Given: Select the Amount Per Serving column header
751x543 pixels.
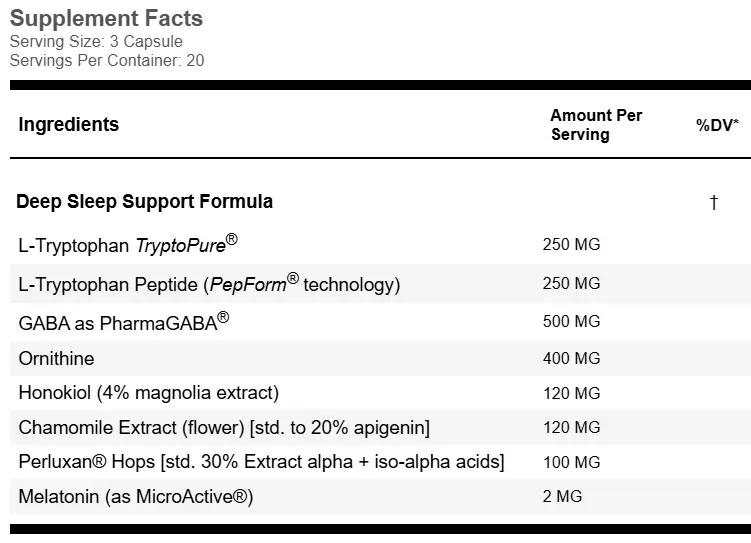Looking at the screenshot, I should pyautogui.click(x=595, y=125).
